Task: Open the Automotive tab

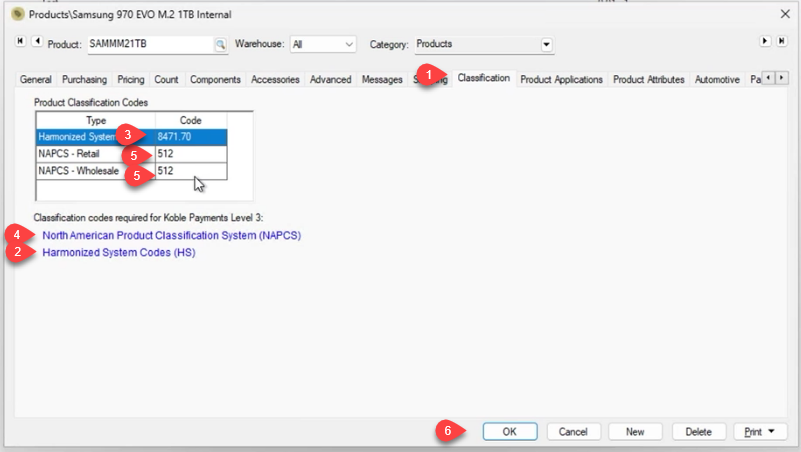Action: (717, 80)
